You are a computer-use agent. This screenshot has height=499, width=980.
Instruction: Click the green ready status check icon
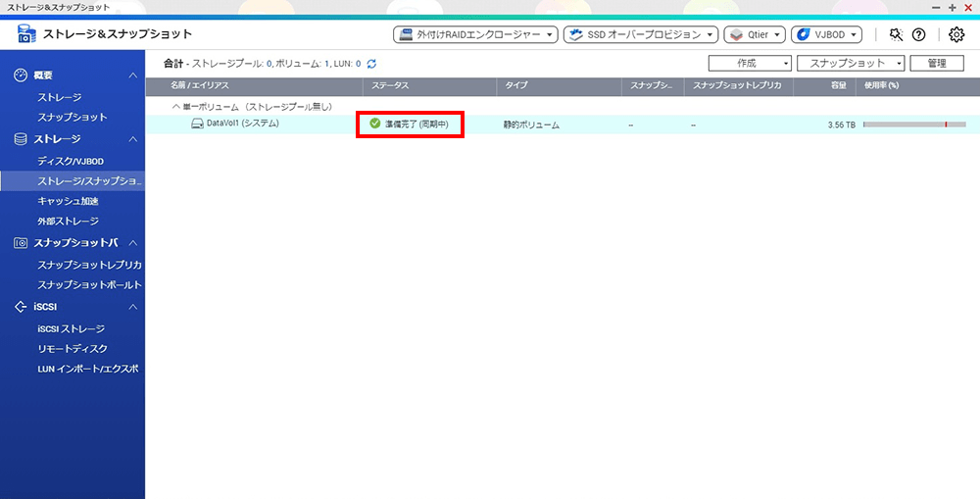(375, 124)
